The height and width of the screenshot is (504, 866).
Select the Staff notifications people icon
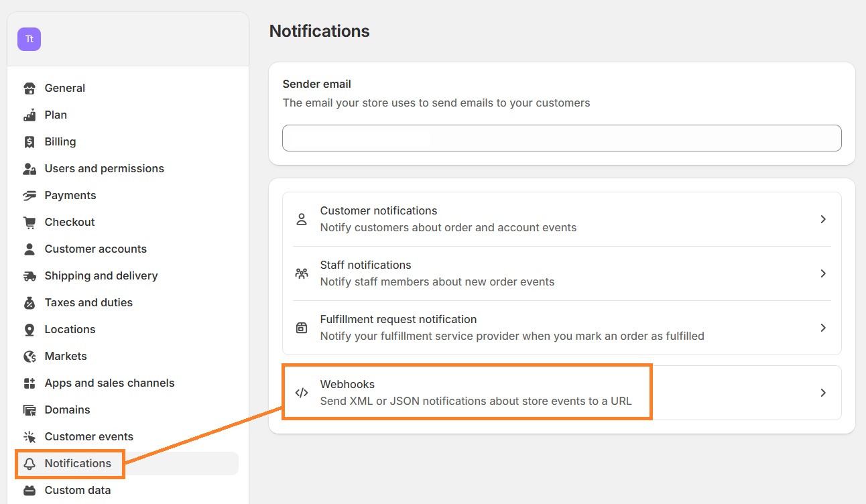(x=302, y=273)
